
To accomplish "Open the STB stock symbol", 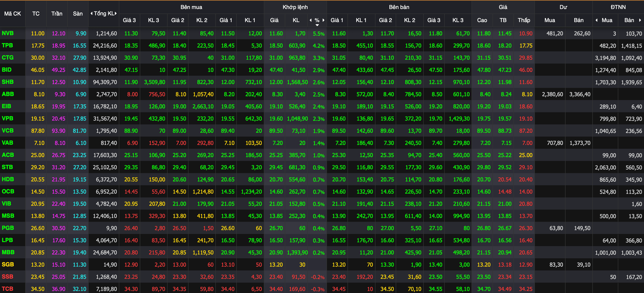I will (x=7, y=167).
